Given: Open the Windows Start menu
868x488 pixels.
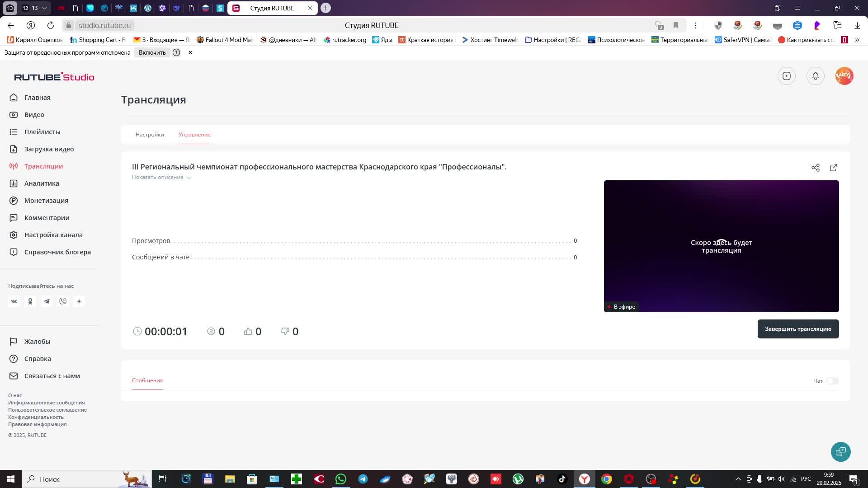Looking at the screenshot, I should (x=10, y=479).
